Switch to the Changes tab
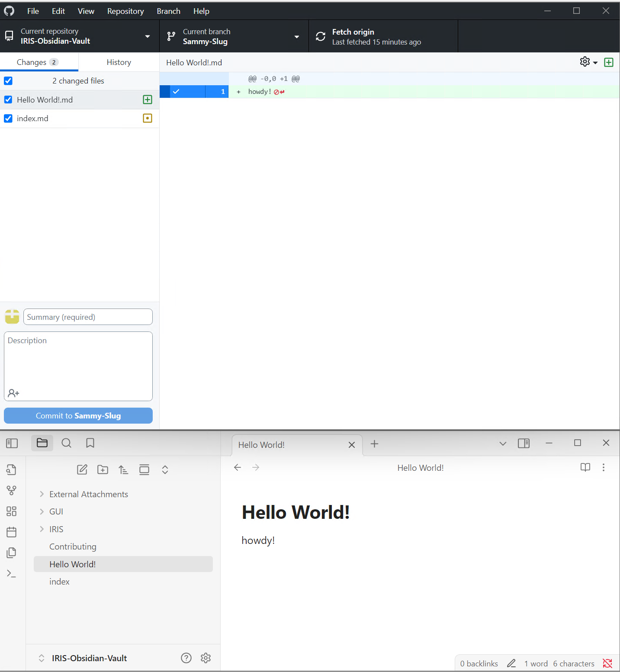The width and height of the screenshot is (620, 672). point(39,62)
